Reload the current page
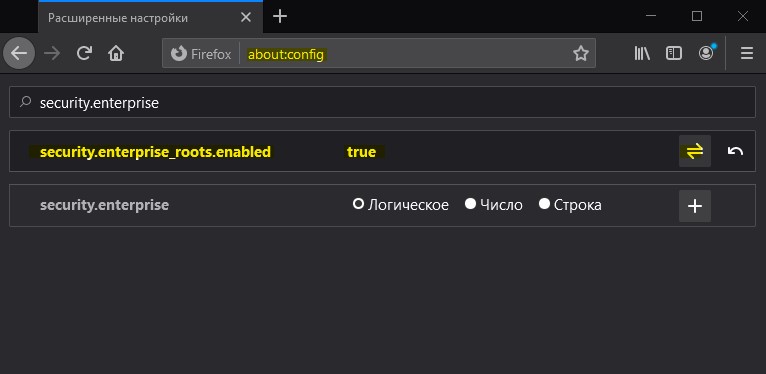766x374 pixels. click(85, 53)
